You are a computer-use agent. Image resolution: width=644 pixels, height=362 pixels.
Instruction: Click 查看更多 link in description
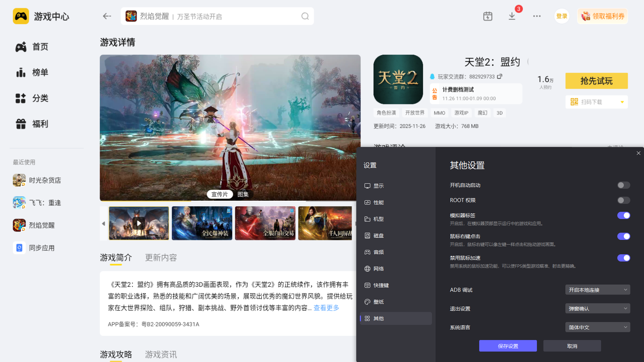click(x=326, y=308)
